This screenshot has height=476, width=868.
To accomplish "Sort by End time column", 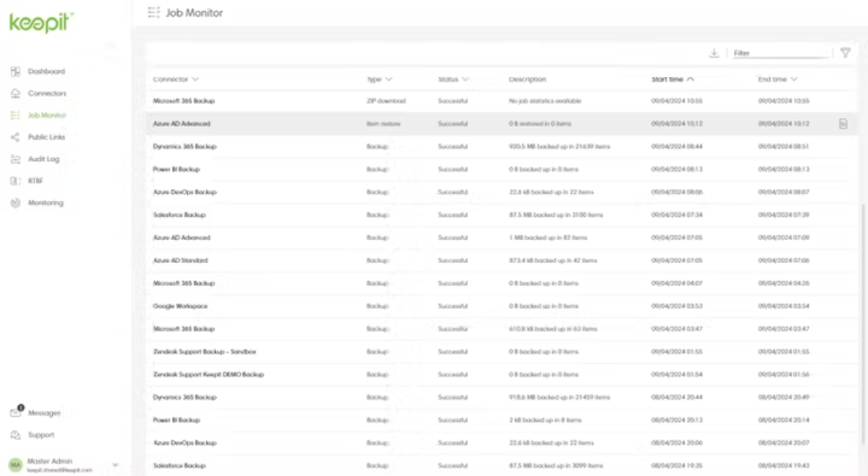I will point(778,79).
